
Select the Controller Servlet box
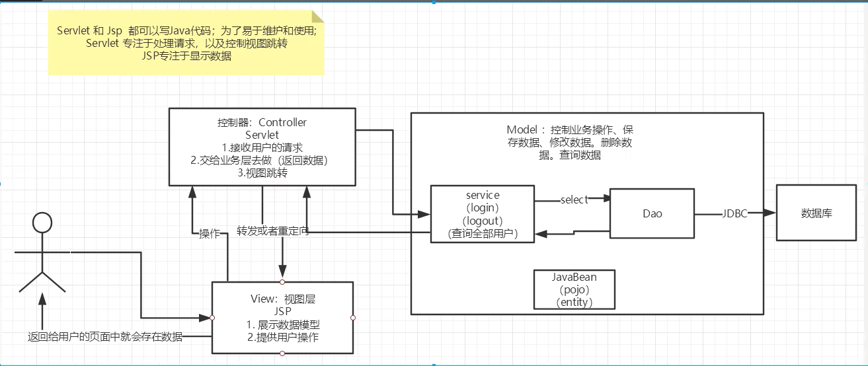[x=262, y=147]
